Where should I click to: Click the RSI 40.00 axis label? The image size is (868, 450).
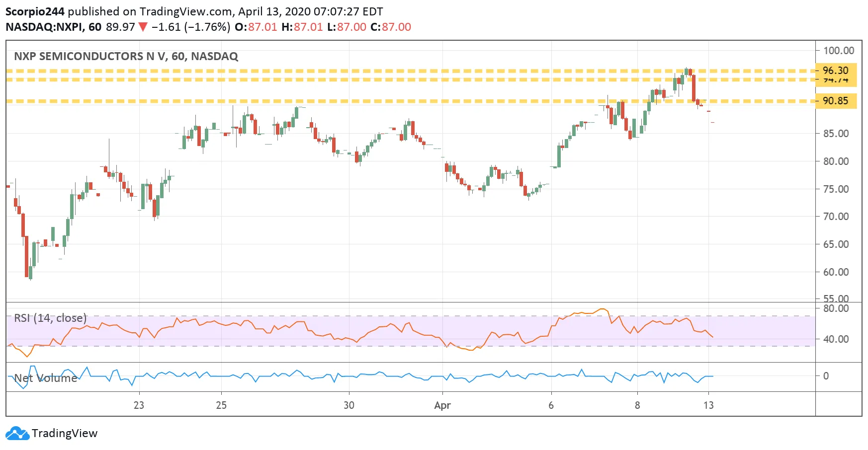[836, 339]
